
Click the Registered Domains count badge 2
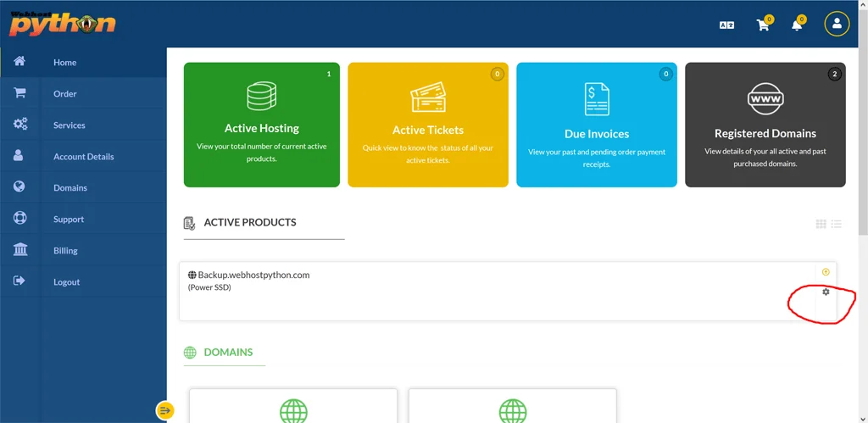click(835, 74)
